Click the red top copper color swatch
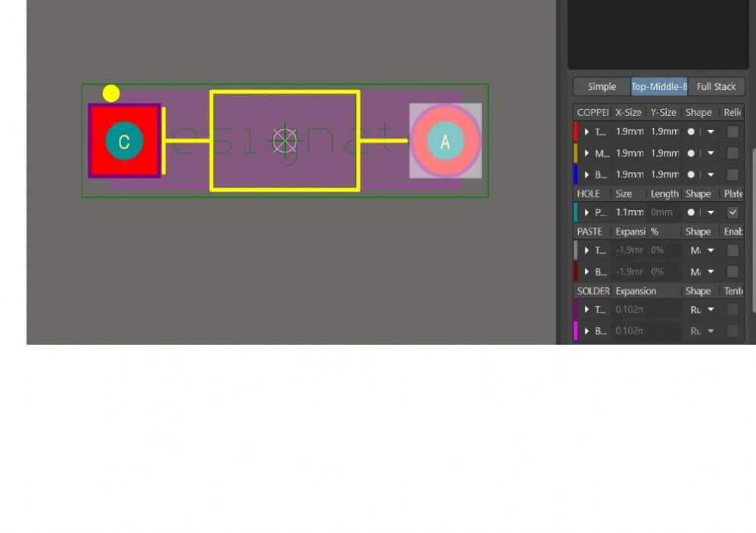 [575, 132]
